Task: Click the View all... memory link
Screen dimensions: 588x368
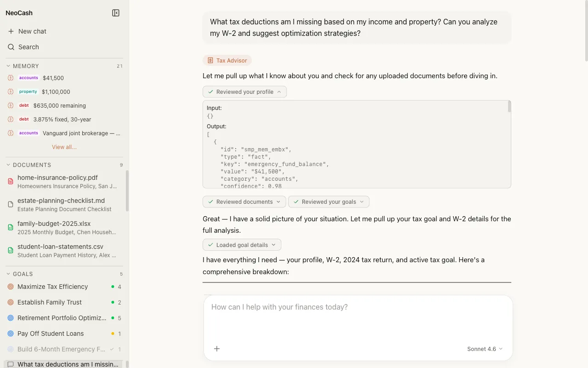Action: 64,147
